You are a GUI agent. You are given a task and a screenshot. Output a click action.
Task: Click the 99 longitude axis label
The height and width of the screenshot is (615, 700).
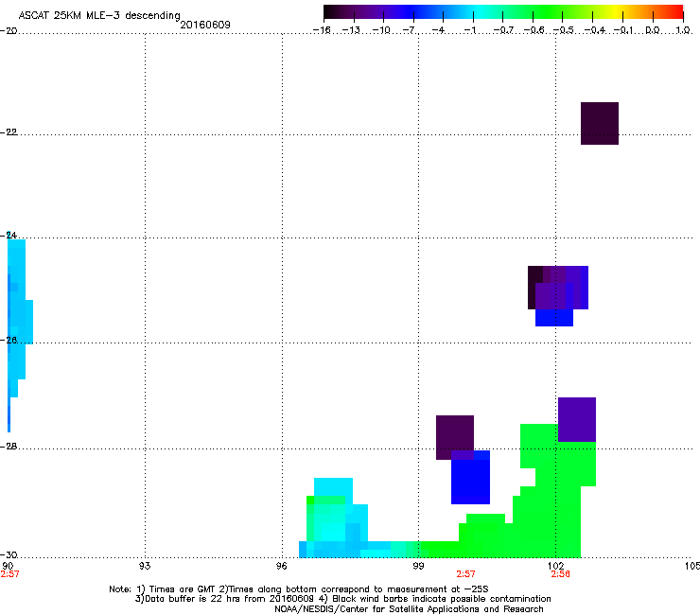click(418, 567)
